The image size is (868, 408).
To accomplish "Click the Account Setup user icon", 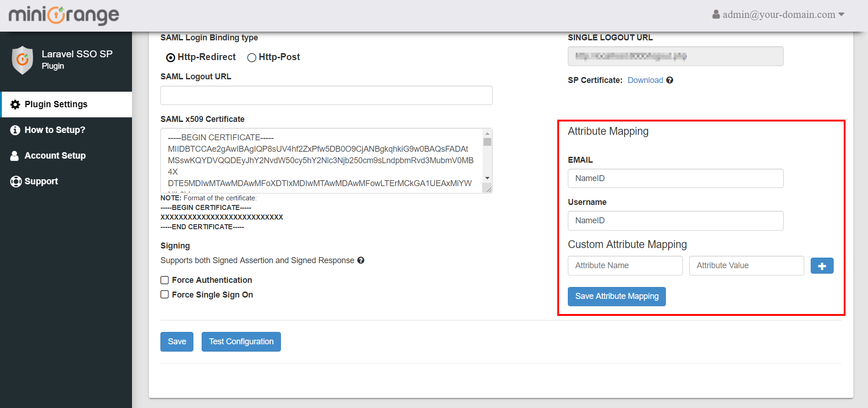I will (x=15, y=156).
